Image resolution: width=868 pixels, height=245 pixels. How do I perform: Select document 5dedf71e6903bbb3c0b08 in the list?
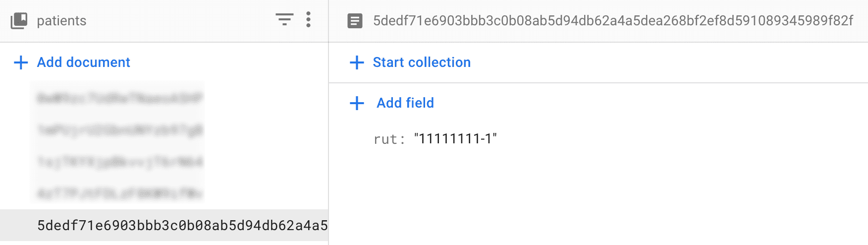click(182, 226)
